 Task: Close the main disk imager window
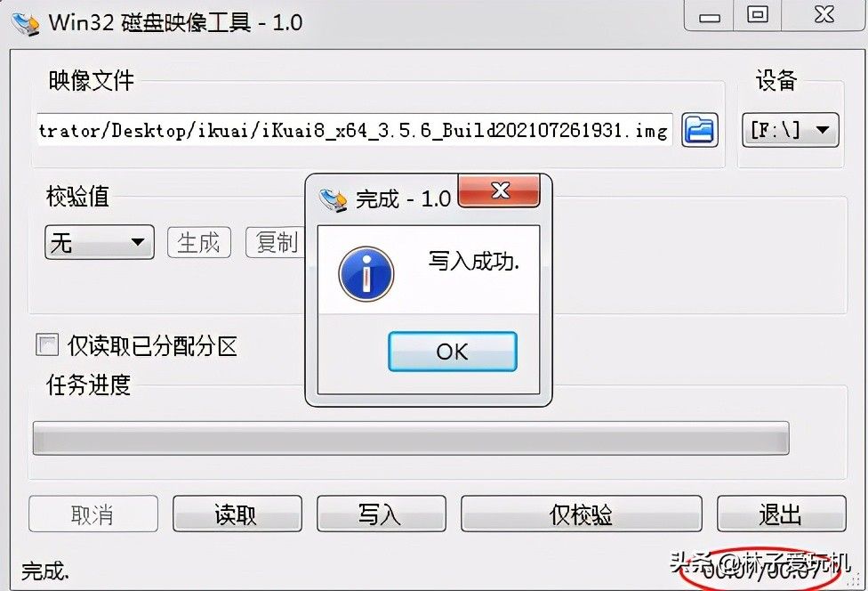click(x=824, y=15)
